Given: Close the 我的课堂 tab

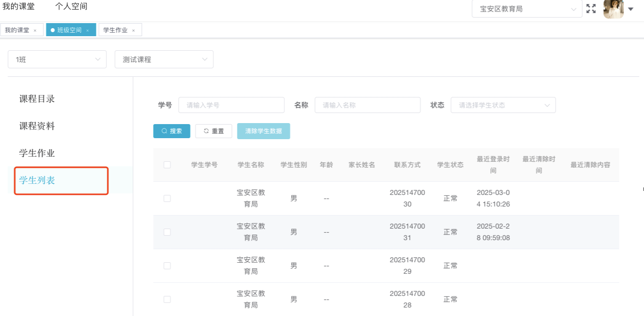Looking at the screenshot, I should coord(35,31).
